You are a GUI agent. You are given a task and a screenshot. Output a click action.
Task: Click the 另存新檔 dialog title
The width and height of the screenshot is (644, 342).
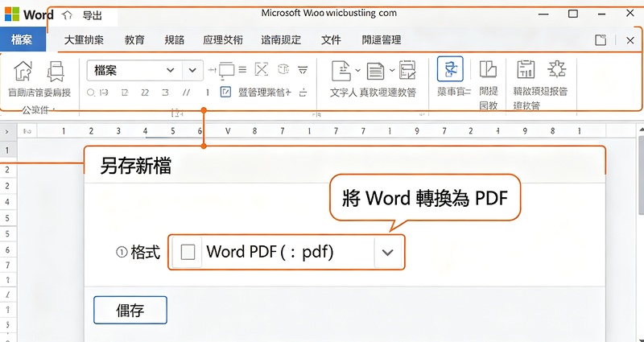[x=135, y=166]
